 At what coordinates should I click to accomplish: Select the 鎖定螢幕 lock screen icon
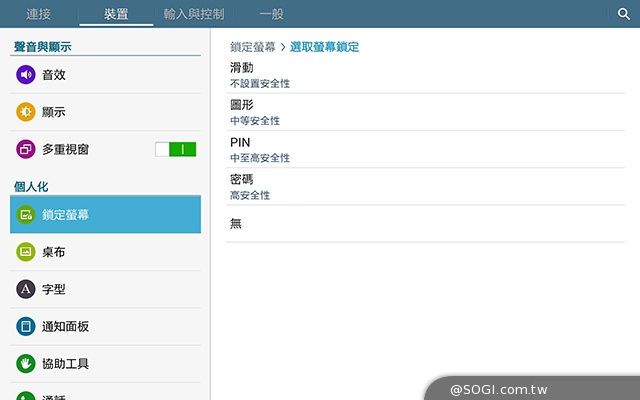click(x=26, y=214)
